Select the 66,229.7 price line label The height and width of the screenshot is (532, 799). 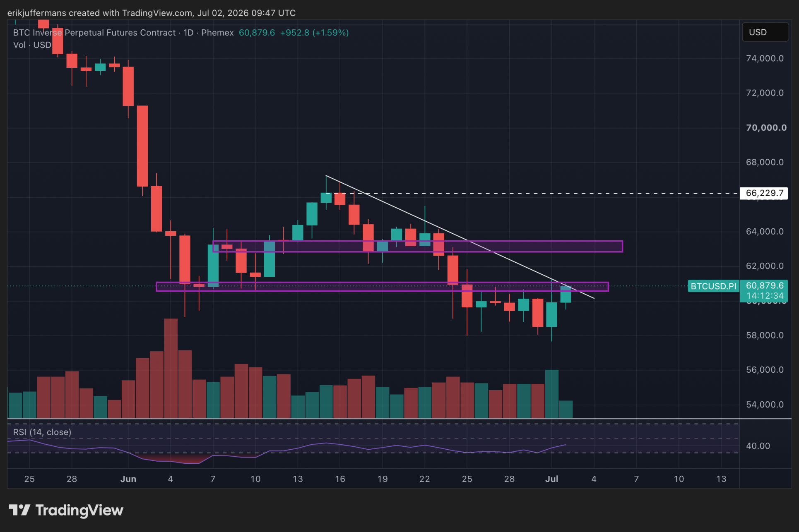tap(764, 193)
